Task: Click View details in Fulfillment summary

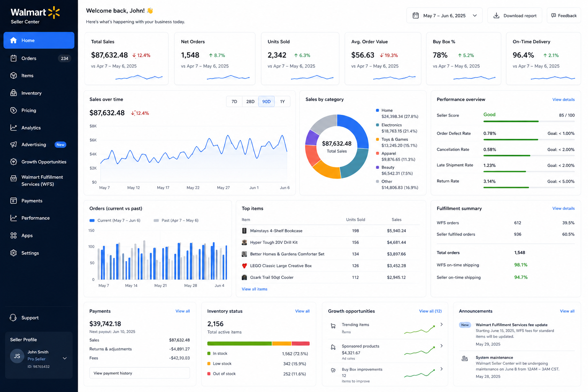Action: point(563,208)
